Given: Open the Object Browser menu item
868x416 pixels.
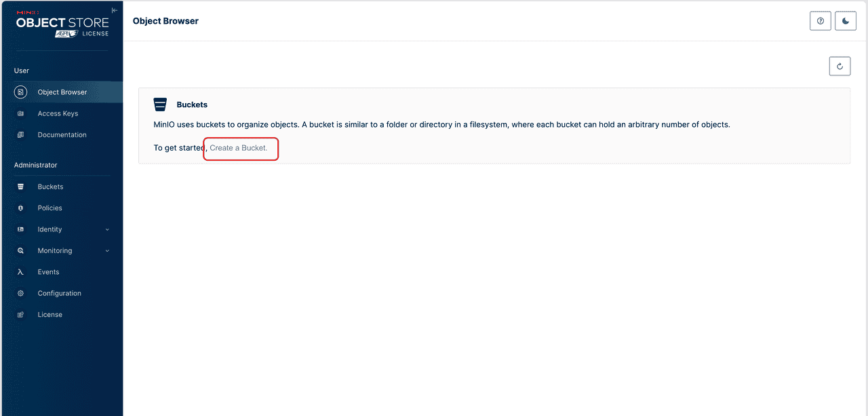Looking at the screenshot, I should (x=62, y=92).
